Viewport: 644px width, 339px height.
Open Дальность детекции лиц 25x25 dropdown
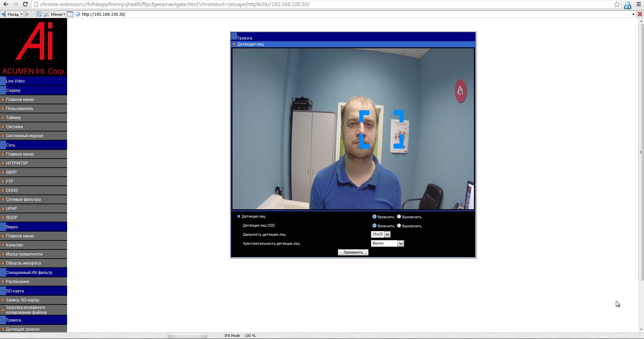[381, 234]
